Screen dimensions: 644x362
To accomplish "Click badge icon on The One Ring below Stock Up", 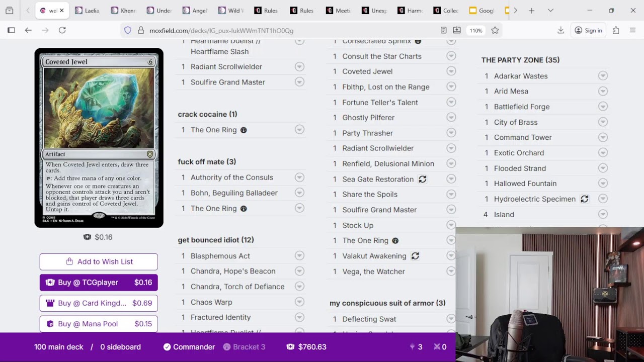I will (x=395, y=241).
